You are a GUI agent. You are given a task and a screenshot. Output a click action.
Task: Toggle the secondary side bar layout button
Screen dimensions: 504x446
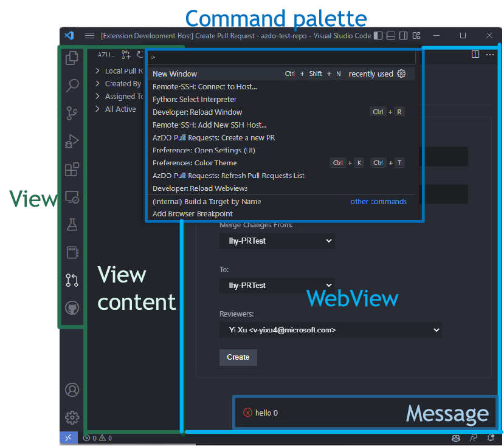pos(403,36)
